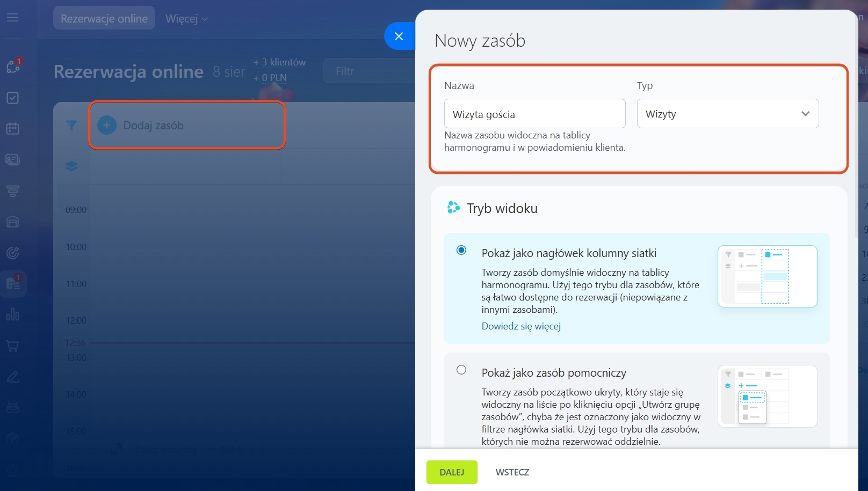The width and height of the screenshot is (868, 491).
Task: Click the grid column header preview thumbnail
Action: click(x=768, y=276)
